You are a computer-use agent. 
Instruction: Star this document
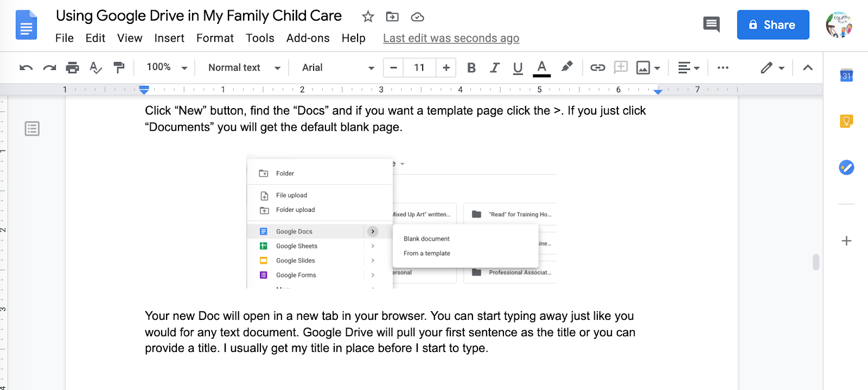pos(368,17)
